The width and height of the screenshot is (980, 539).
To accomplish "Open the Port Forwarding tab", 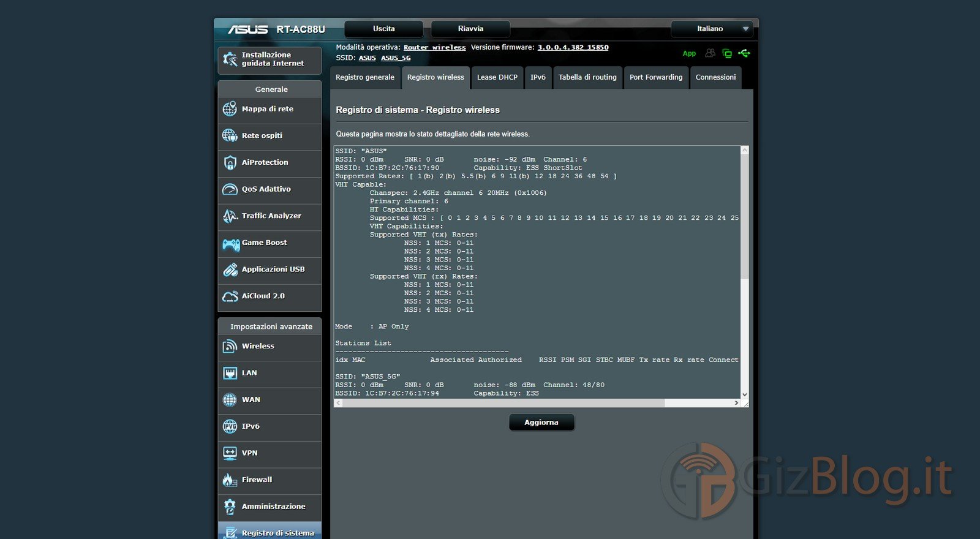I will coord(656,77).
